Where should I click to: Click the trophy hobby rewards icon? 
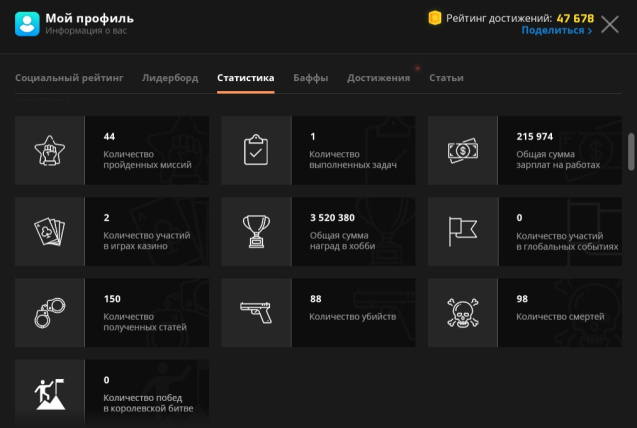(256, 231)
